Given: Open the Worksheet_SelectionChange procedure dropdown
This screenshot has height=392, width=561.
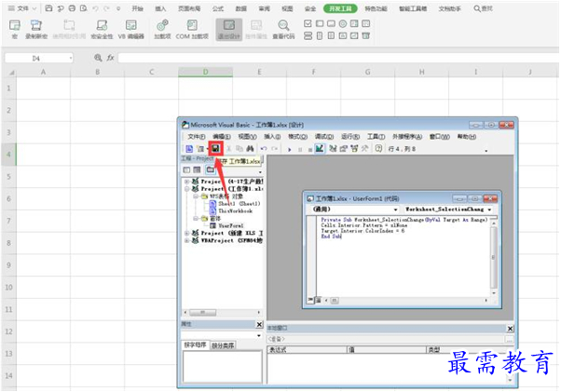Looking at the screenshot, I should 489,210.
